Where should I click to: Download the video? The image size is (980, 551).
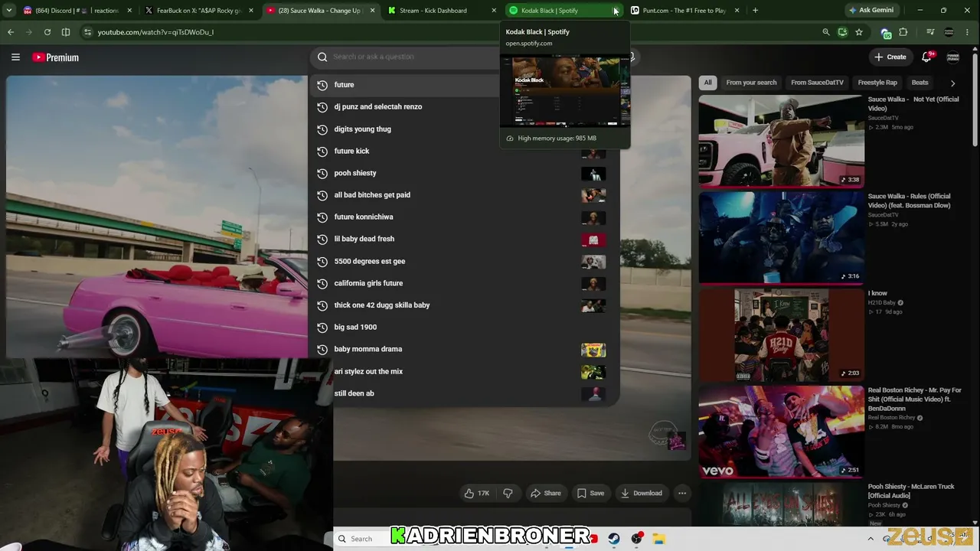(x=642, y=494)
